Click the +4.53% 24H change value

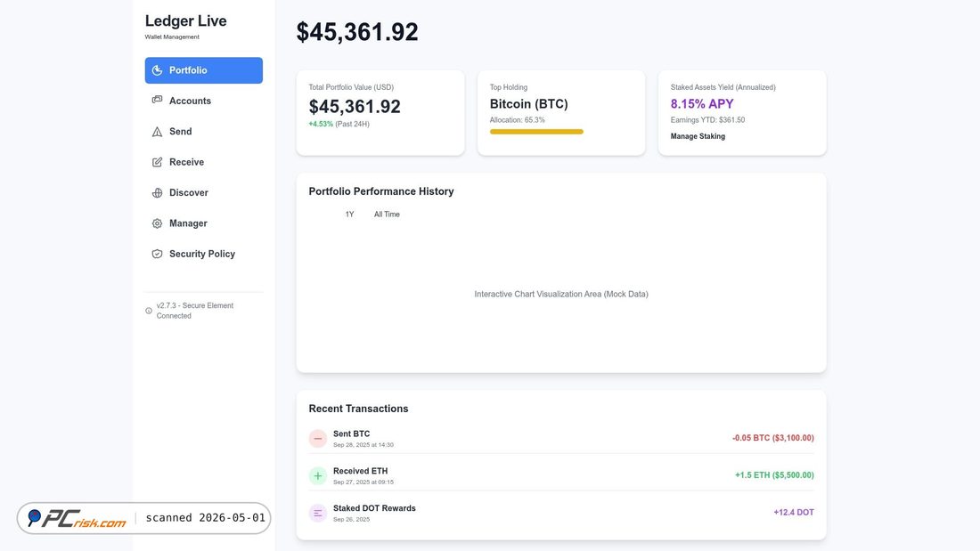pos(321,124)
